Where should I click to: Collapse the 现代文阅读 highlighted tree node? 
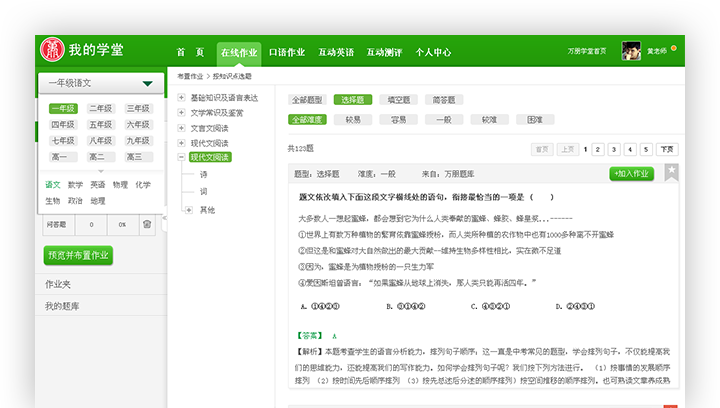point(181,157)
